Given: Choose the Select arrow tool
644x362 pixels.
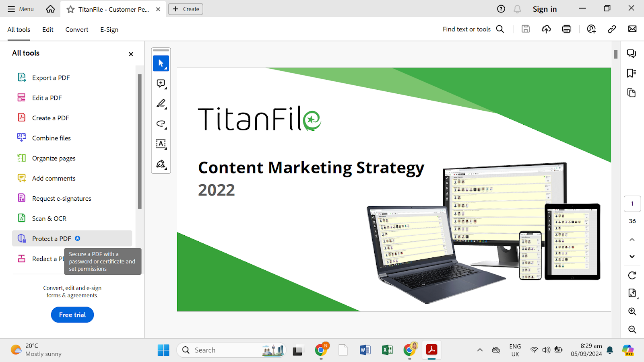Looking at the screenshot, I should point(161,63).
